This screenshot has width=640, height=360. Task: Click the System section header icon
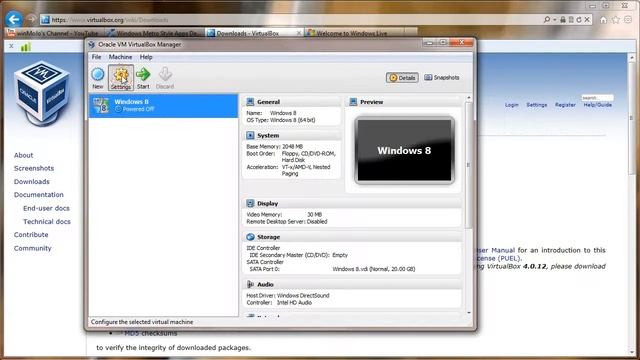pyautogui.click(x=250, y=135)
